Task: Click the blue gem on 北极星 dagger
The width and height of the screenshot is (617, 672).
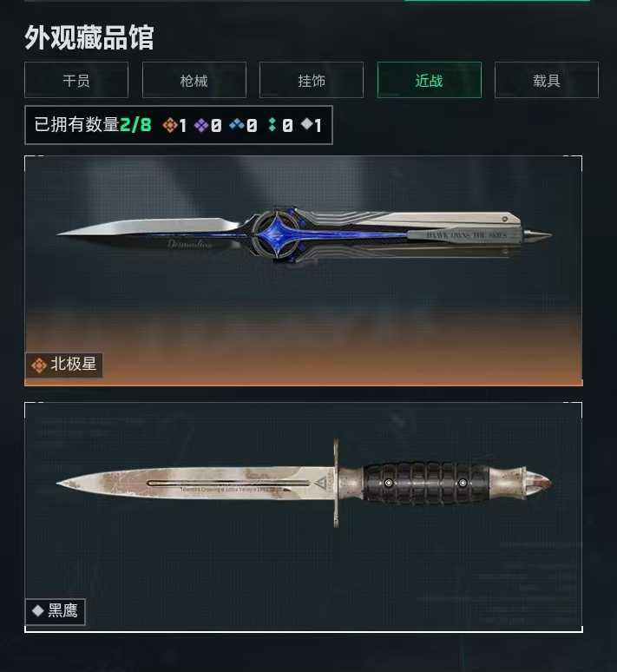Action: coord(276,234)
